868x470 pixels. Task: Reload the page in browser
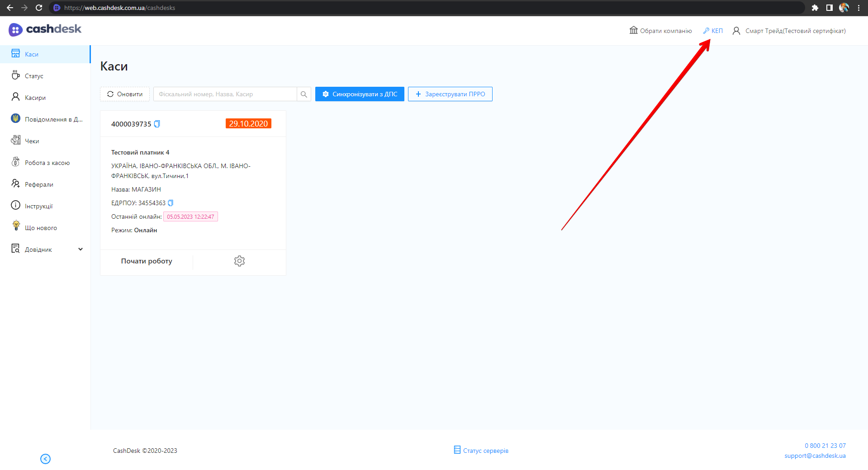(39, 8)
